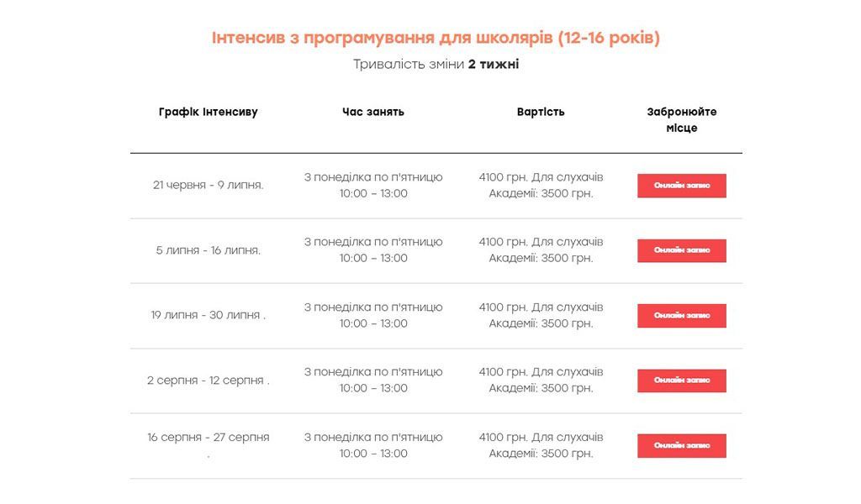
Task: Click Онлайн запис for 16 серпня - 27 серпня session
Action: click(x=683, y=445)
